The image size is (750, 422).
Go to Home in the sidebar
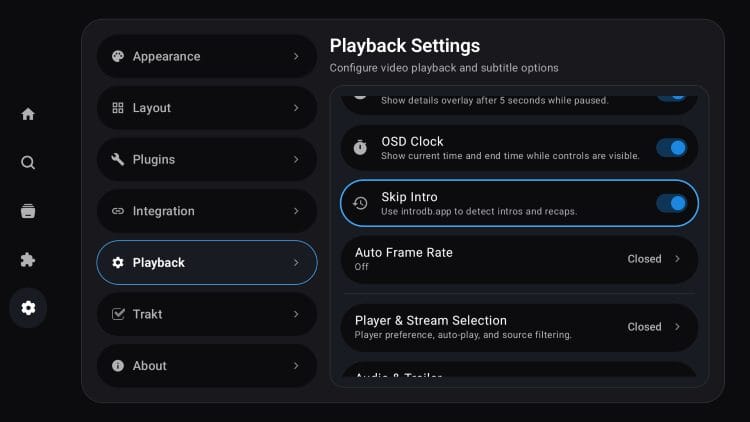coord(28,114)
